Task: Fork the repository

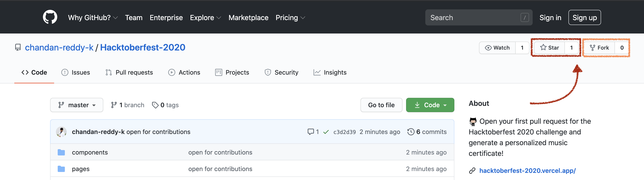Action: point(599,48)
